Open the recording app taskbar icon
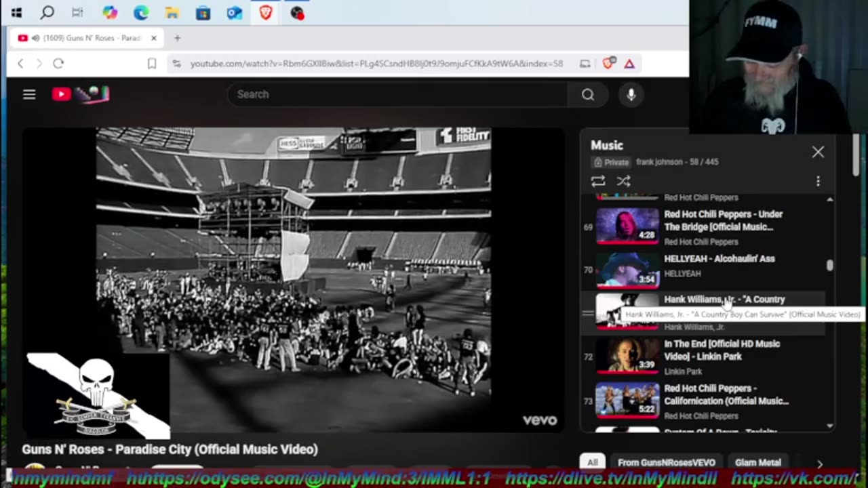 (297, 12)
